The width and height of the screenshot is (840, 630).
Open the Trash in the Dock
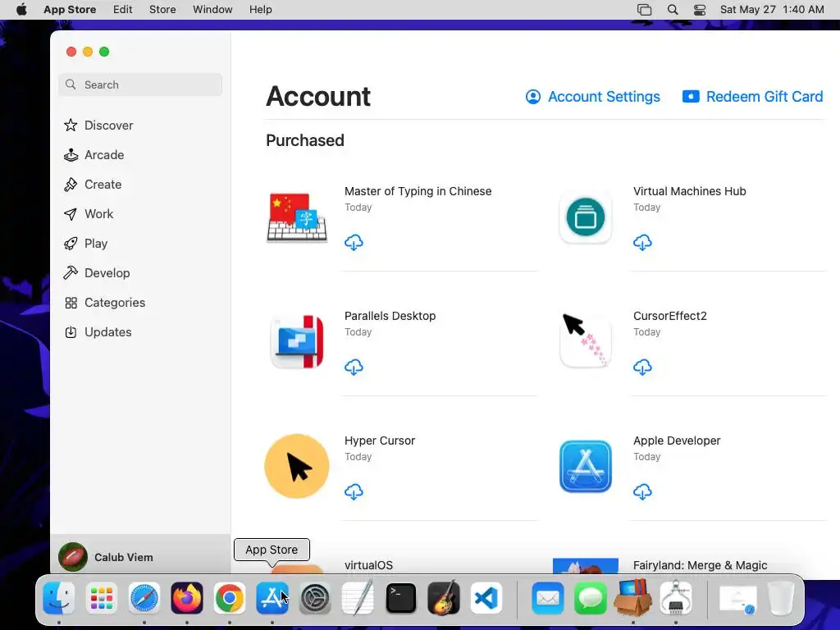pos(781,598)
